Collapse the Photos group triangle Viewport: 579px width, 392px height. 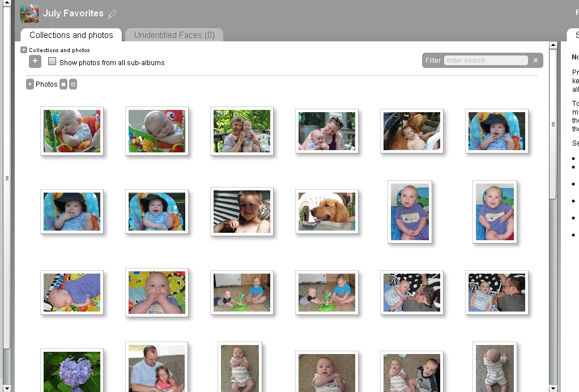point(30,84)
